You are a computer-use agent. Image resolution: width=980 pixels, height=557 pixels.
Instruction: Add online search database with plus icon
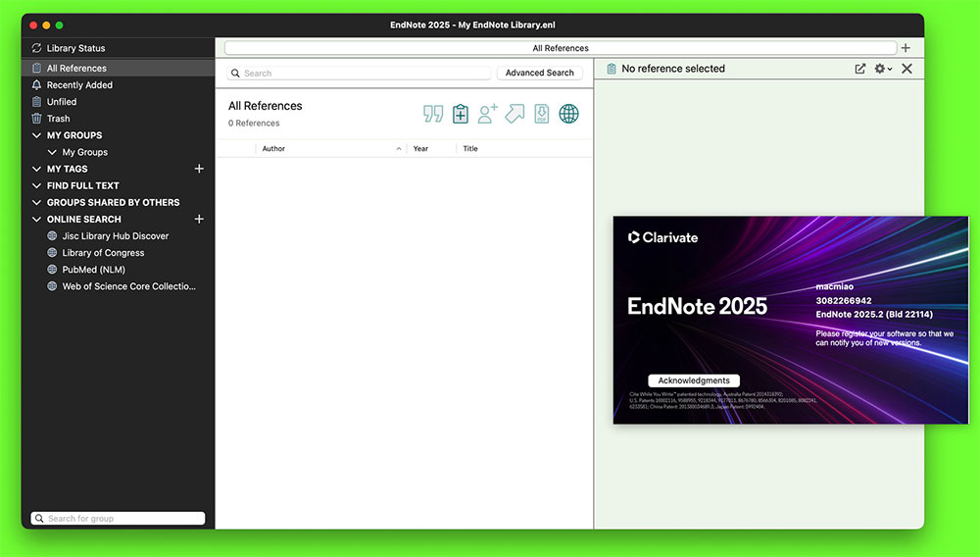tap(199, 220)
